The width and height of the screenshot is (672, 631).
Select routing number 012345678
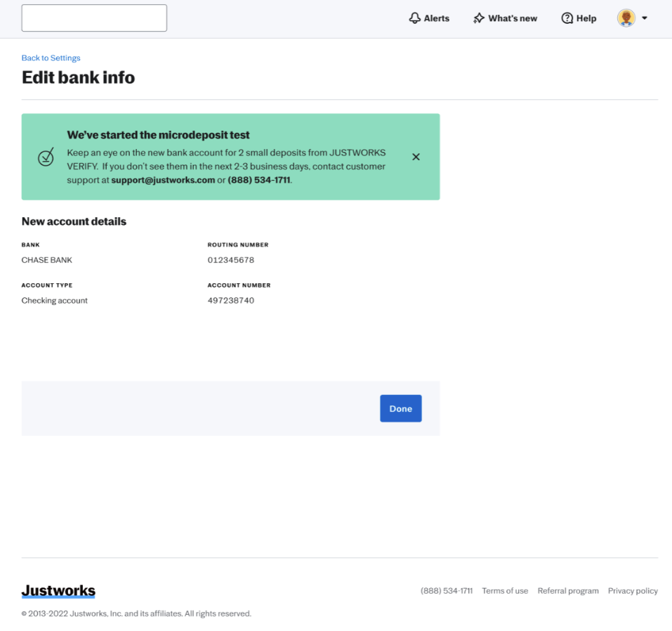(x=231, y=260)
